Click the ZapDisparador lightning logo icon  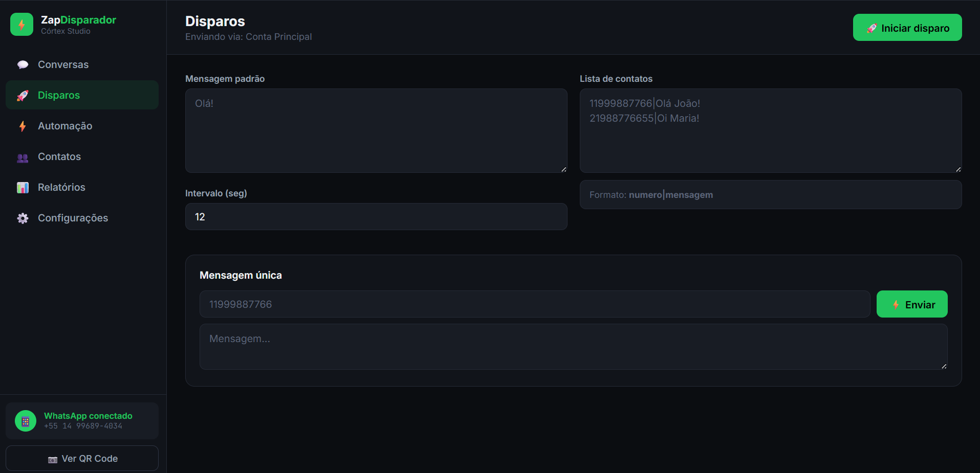[x=21, y=25]
